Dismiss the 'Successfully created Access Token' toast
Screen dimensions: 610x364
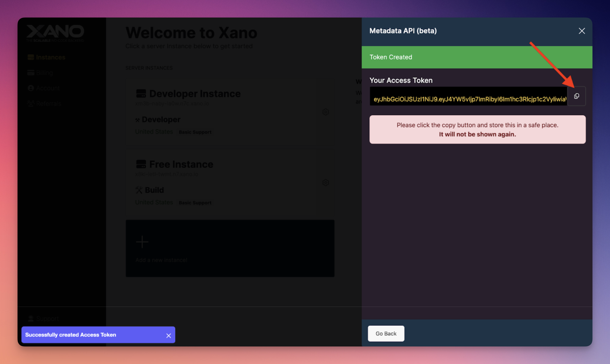click(168, 335)
